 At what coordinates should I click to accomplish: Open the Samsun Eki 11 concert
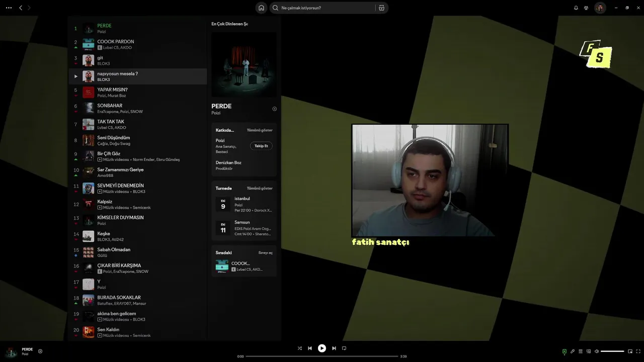244,228
